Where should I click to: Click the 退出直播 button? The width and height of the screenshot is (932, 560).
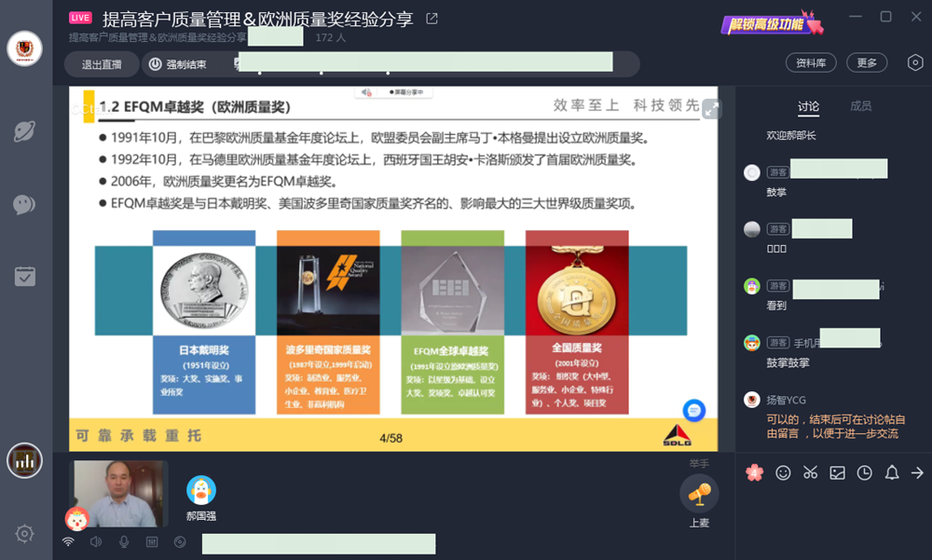click(102, 64)
